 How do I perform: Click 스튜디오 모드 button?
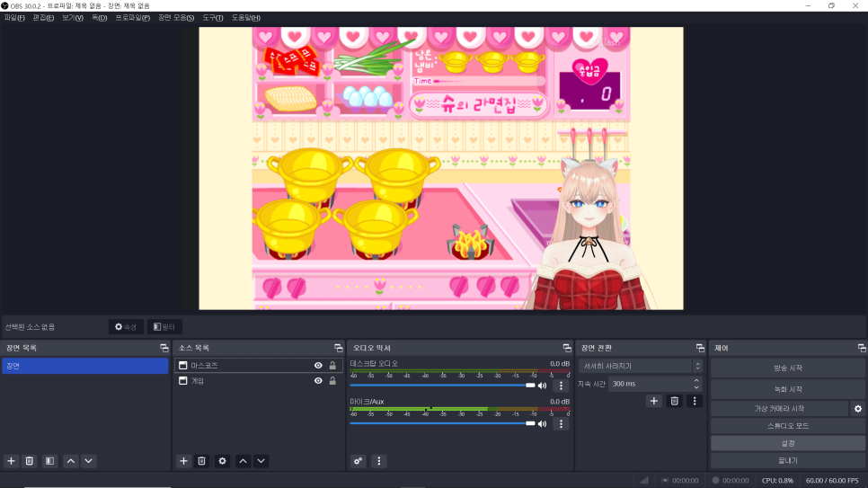(x=788, y=426)
